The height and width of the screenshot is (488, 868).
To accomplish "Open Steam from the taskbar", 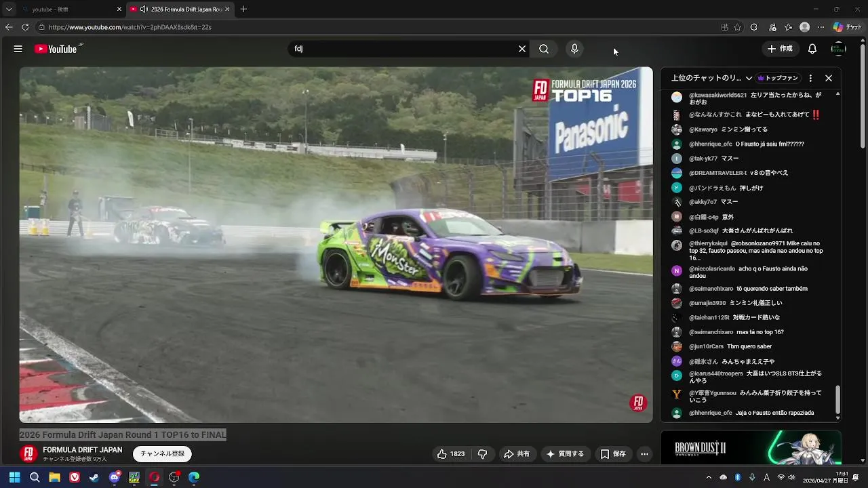I will pos(94,477).
